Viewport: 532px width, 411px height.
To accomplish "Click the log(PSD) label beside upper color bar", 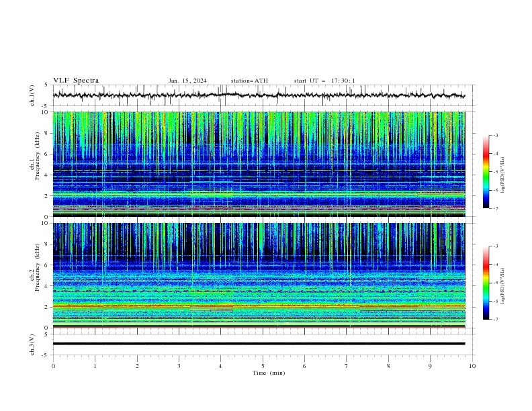I will (503, 175).
